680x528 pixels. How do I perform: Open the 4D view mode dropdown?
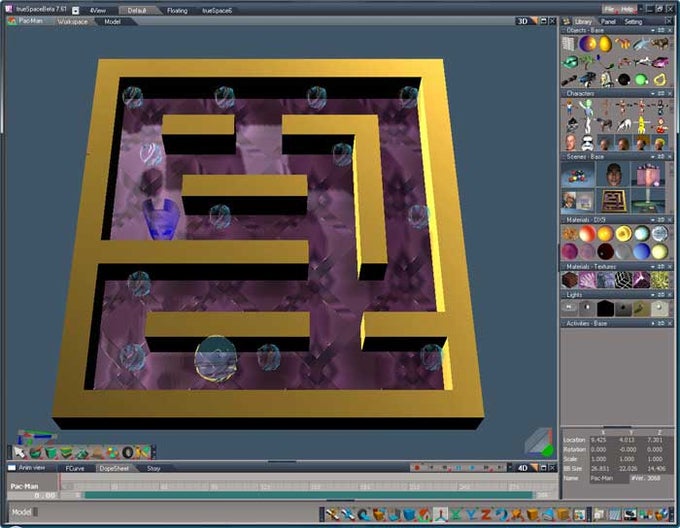coord(534,468)
